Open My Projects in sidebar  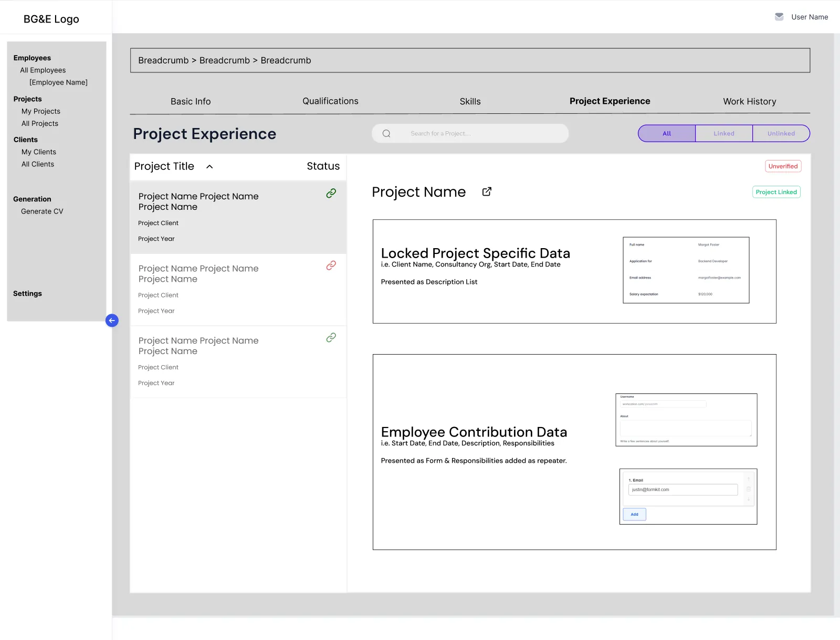41,111
